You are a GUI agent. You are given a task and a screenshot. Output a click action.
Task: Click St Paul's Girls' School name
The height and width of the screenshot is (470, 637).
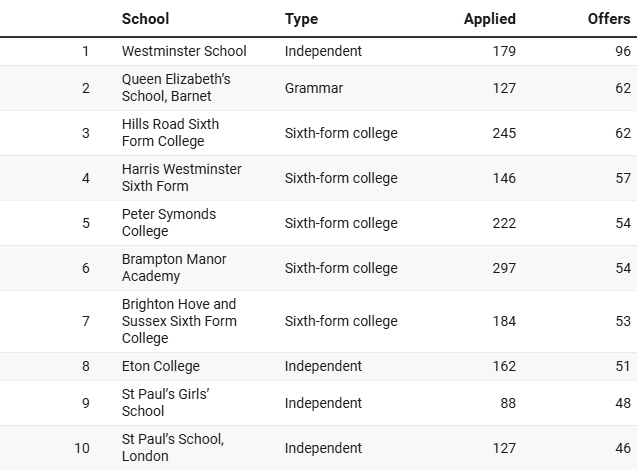click(x=166, y=403)
